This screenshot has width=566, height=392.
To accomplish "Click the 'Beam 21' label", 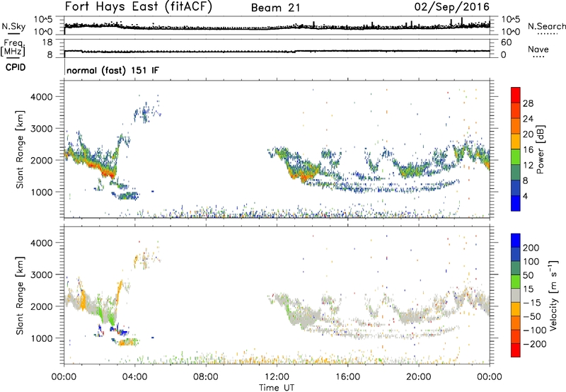I will [275, 8].
